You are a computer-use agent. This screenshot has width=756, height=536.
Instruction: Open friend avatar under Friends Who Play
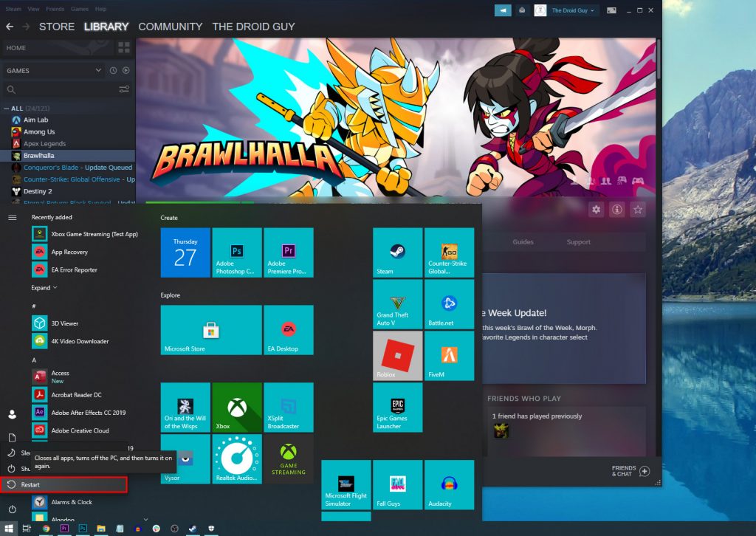[501, 430]
